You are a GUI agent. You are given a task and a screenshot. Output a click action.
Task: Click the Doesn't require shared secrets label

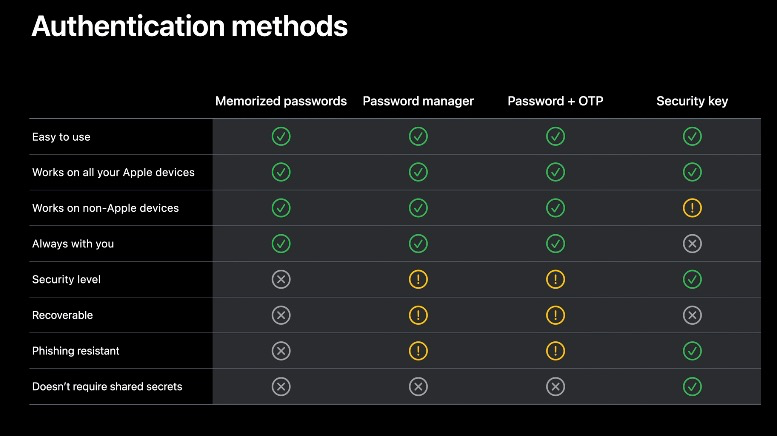[x=107, y=386]
